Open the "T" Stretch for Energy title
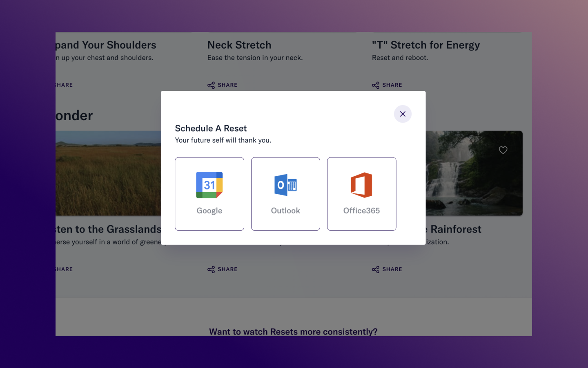The height and width of the screenshot is (368, 588). tap(426, 45)
